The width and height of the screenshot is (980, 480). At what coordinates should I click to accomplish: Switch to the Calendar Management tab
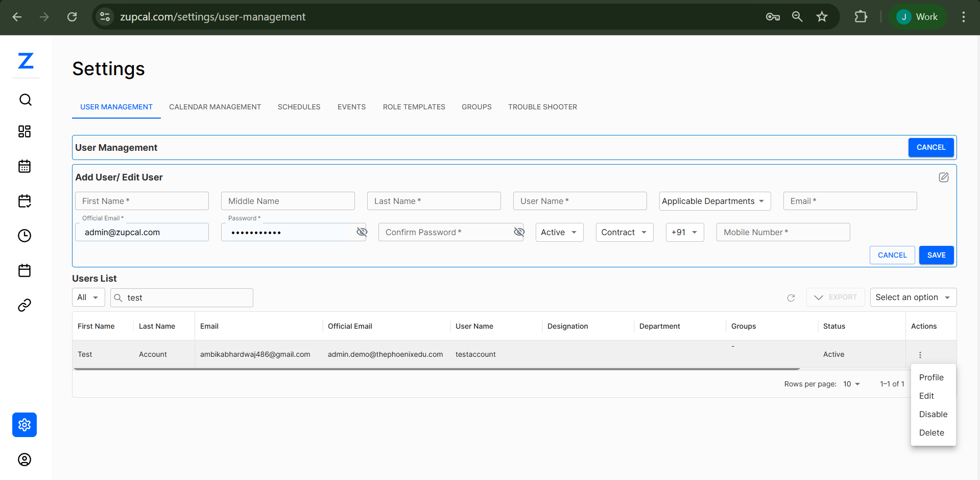(215, 107)
